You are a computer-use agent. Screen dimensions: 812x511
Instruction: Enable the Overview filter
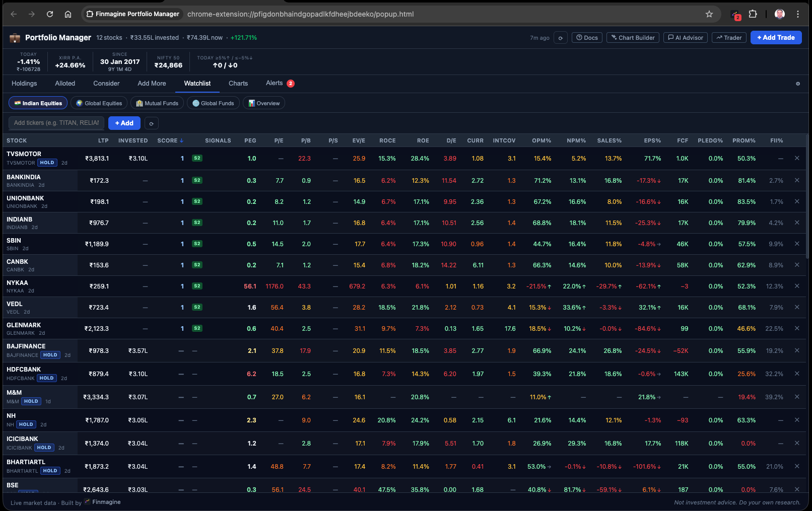[263, 103]
